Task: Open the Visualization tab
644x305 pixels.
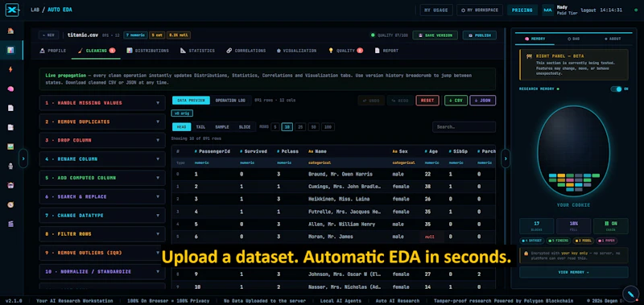Action: (x=296, y=51)
